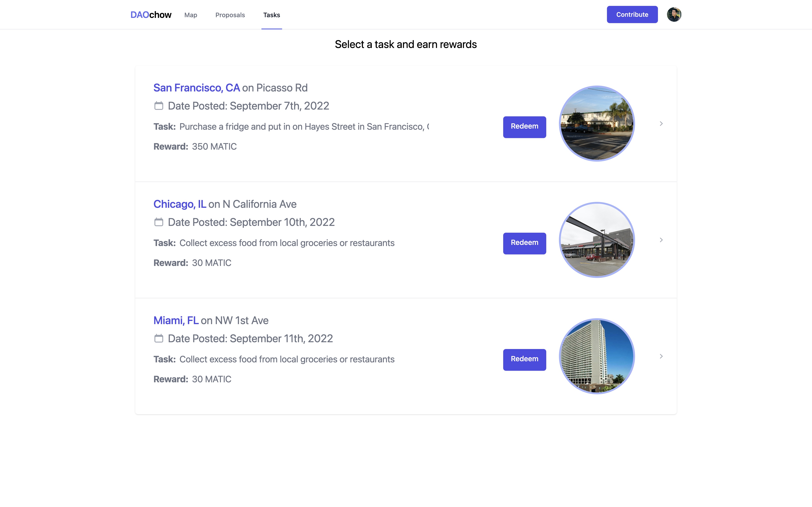Click calendar icon for Miami task
This screenshot has width=812, height=507.
tap(159, 338)
